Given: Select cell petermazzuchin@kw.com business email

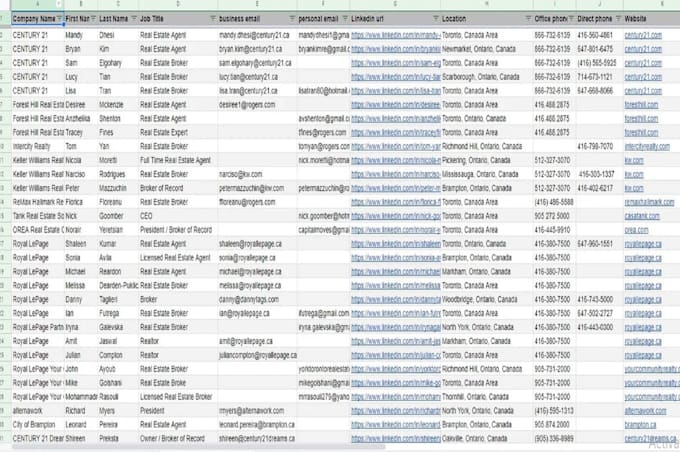Looking at the screenshot, I should [257, 188].
